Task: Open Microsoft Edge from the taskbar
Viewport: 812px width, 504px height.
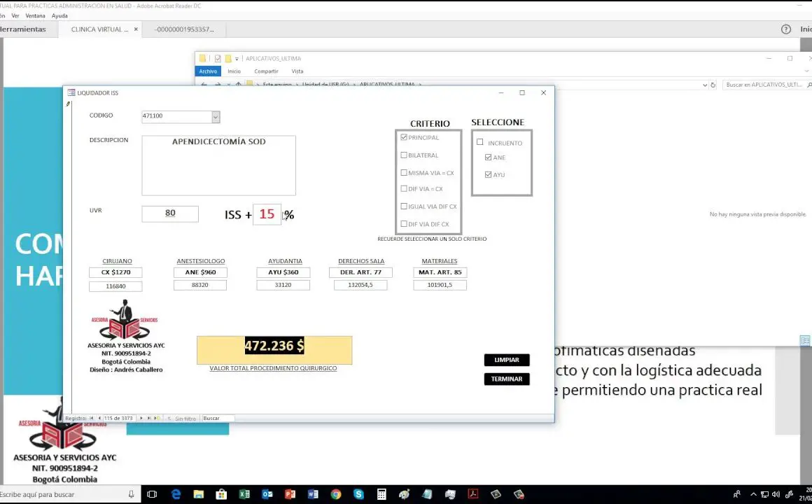Action: [176, 494]
